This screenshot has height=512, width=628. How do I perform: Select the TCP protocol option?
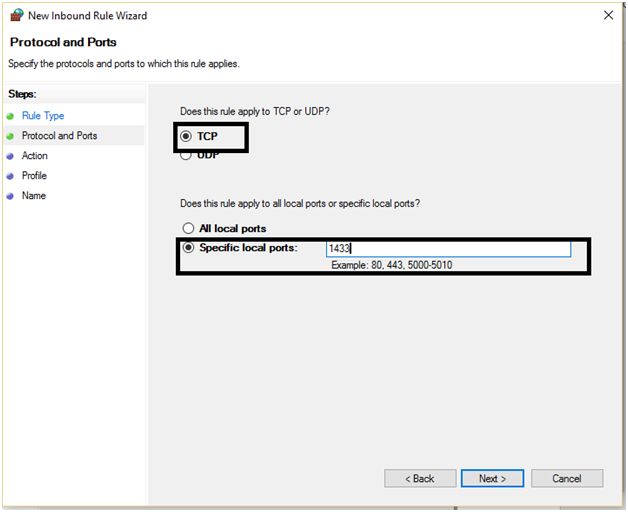pyautogui.click(x=186, y=136)
